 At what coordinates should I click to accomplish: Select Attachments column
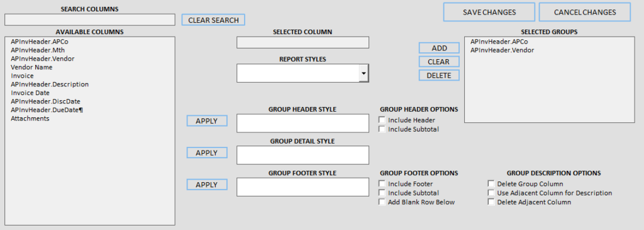[x=30, y=118]
